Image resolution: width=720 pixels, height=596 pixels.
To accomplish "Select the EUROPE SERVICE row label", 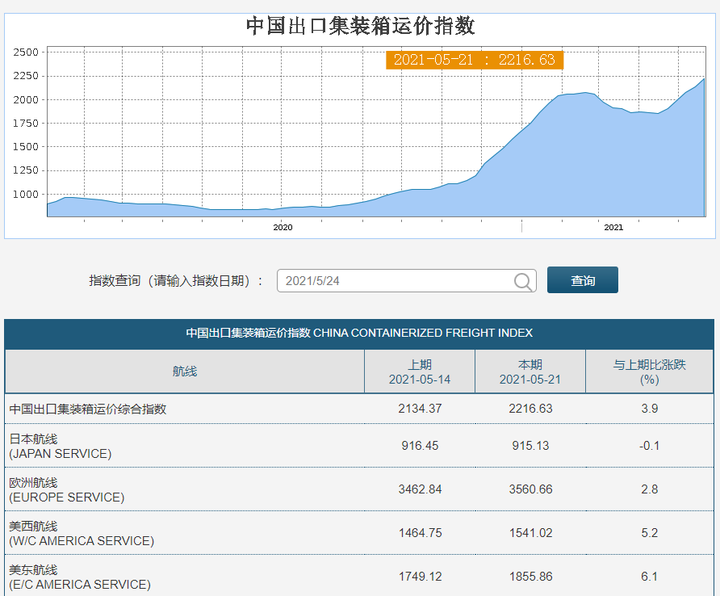I will click(x=67, y=490).
